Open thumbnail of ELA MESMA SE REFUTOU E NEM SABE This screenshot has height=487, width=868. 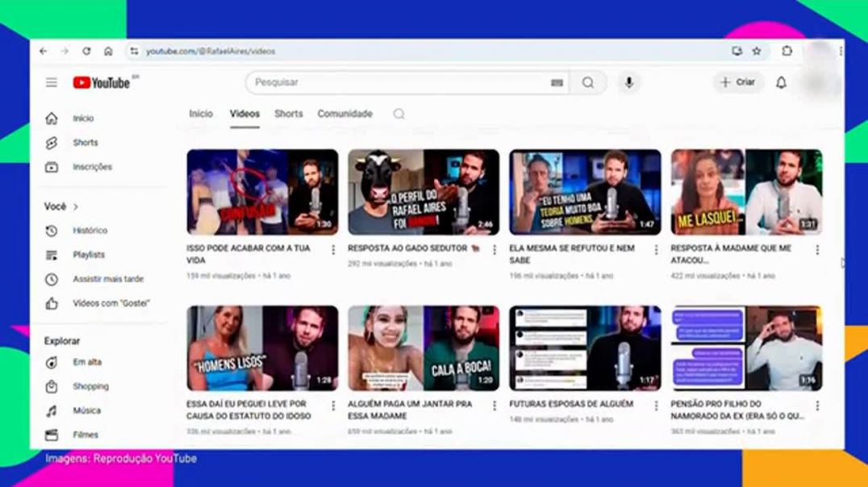(585, 192)
